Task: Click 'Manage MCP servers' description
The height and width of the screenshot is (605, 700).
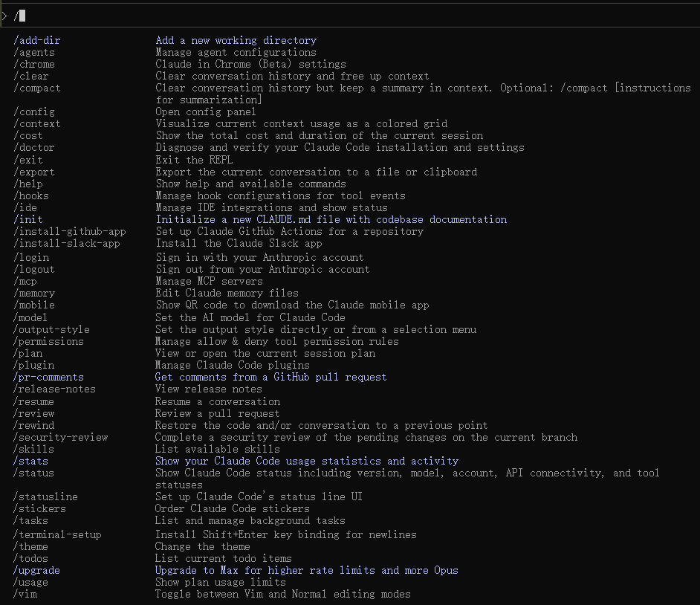Action: point(209,281)
